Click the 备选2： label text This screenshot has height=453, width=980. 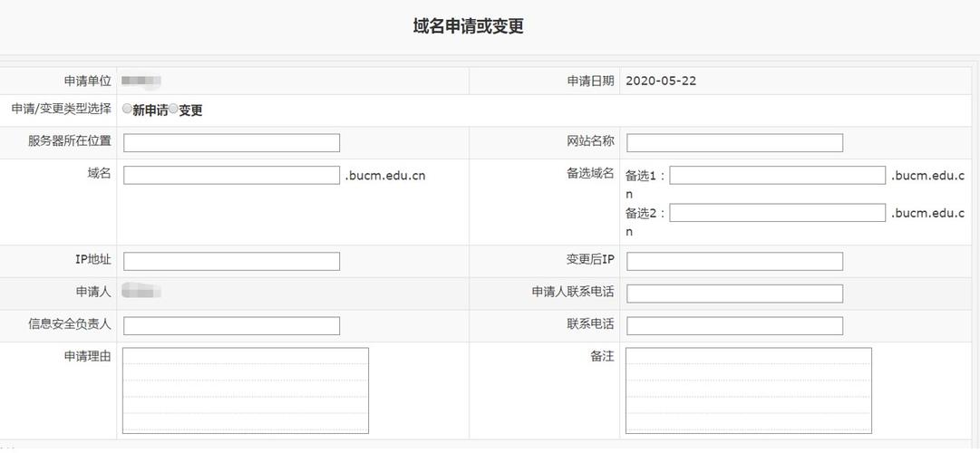point(645,214)
